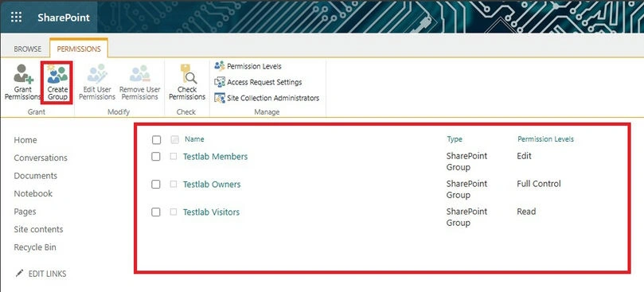Click the Access Request Settings icon
Screen dimensions: 644x292
pyautogui.click(x=220, y=82)
